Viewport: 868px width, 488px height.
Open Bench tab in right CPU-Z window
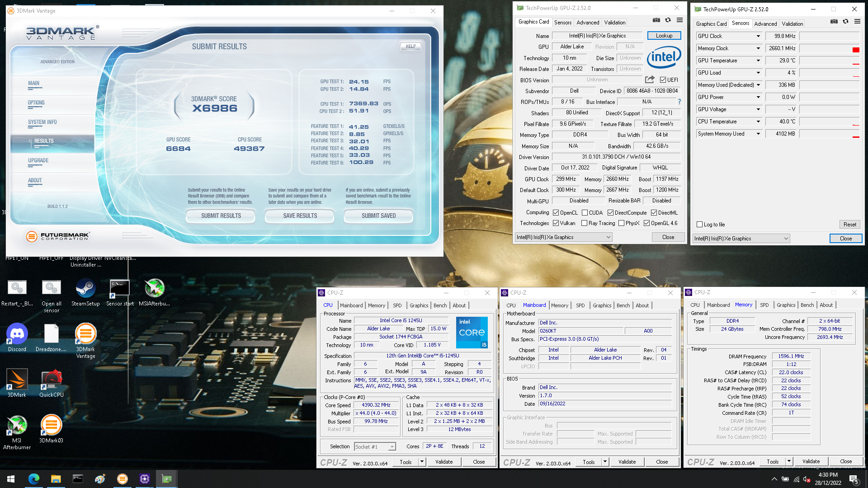pos(807,305)
